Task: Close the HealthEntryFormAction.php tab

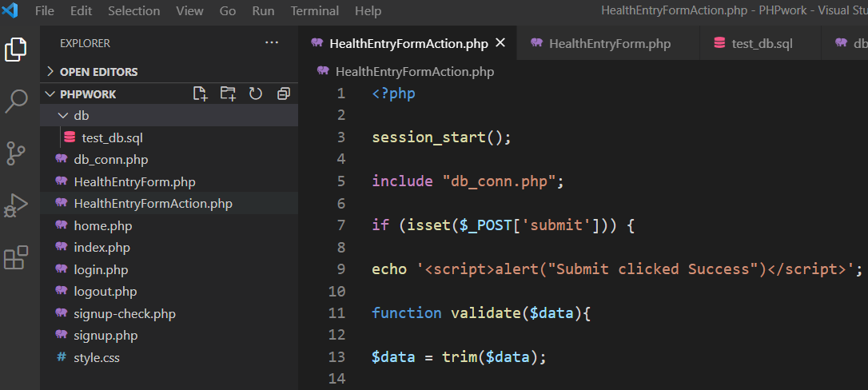Action: 500,42
